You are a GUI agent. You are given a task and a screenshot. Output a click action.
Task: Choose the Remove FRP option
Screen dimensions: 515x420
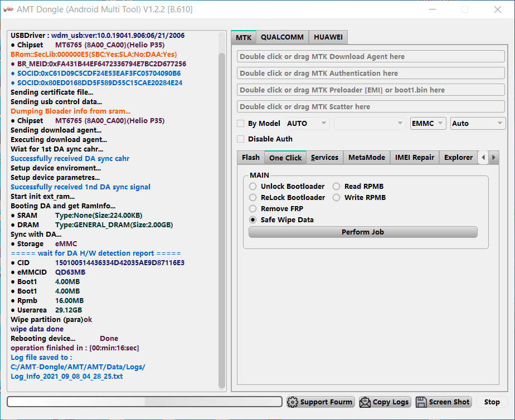click(252, 209)
